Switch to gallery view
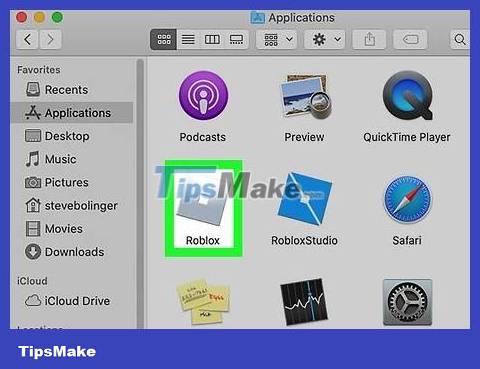The image size is (480, 369). pyautogui.click(x=236, y=40)
